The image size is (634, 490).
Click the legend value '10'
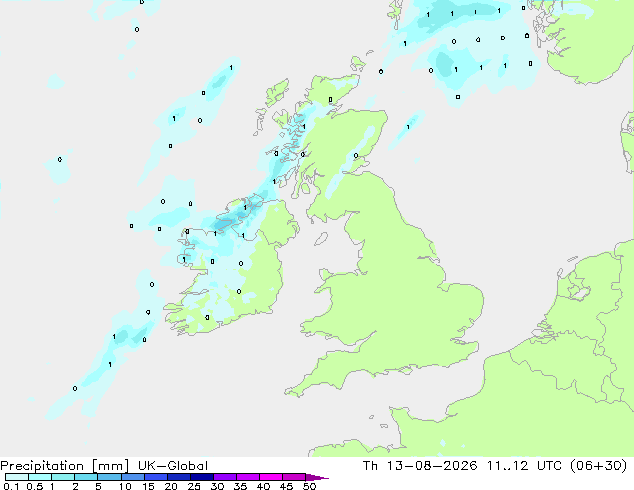(x=125, y=486)
